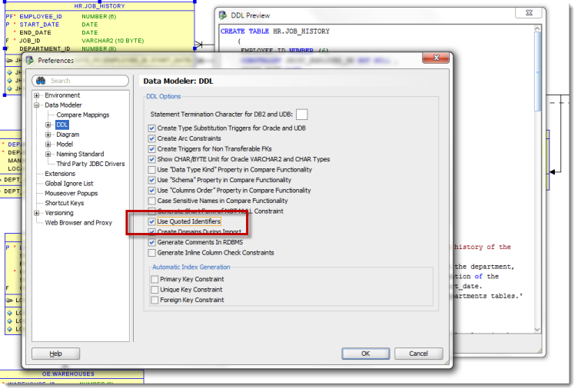Select the DDL tree item

click(62, 125)
